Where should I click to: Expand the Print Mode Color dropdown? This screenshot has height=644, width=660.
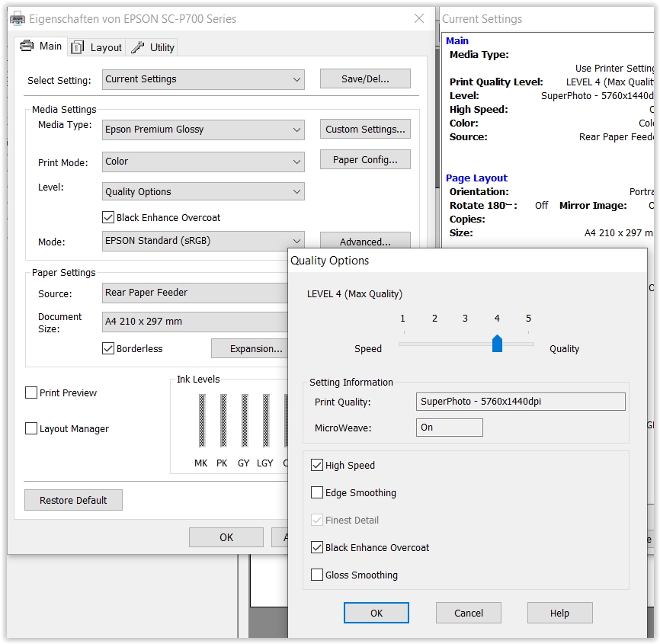tap(203, 162)
